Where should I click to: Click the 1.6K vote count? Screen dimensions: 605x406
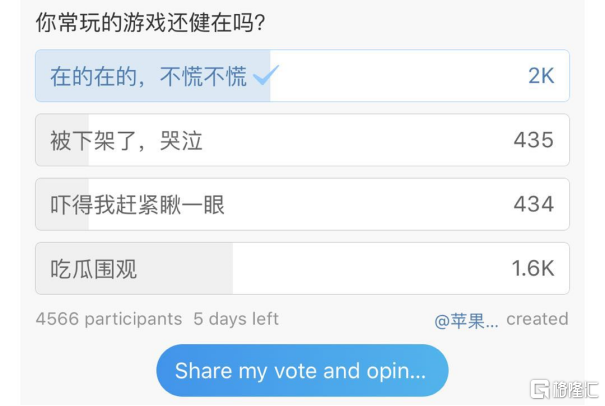[x=533, y=268]
